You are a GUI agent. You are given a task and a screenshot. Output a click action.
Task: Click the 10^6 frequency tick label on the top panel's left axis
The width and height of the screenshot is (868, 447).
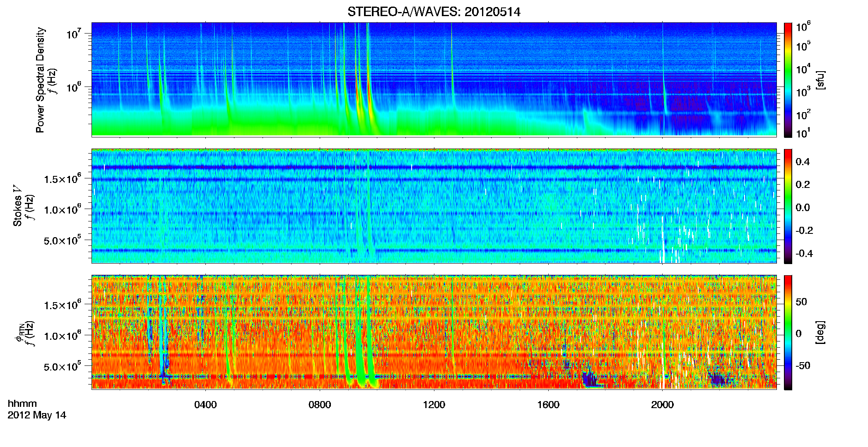coord(73,87)
